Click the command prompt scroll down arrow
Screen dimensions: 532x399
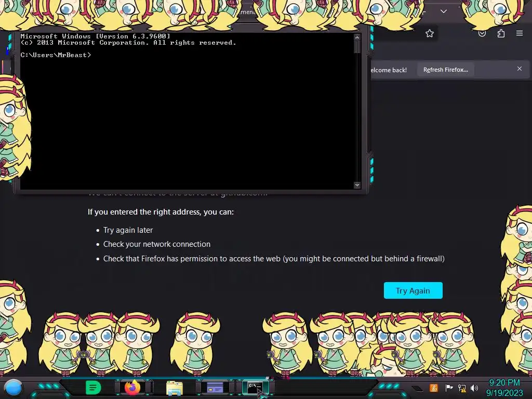357,185
